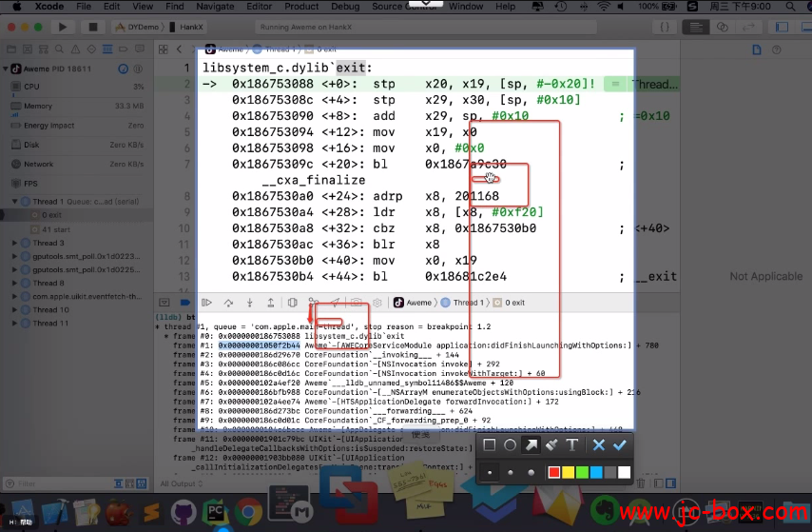Click the Stop button in Xcode toolbar

(x=92, y=27)
